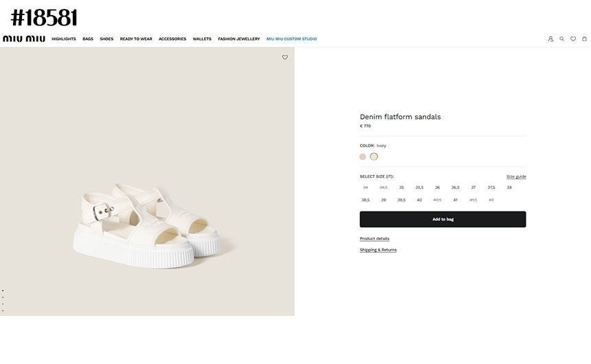The image size is (591, 364).
Task: Expand Shipping & Returns section
Action: [x=378, y=250]
